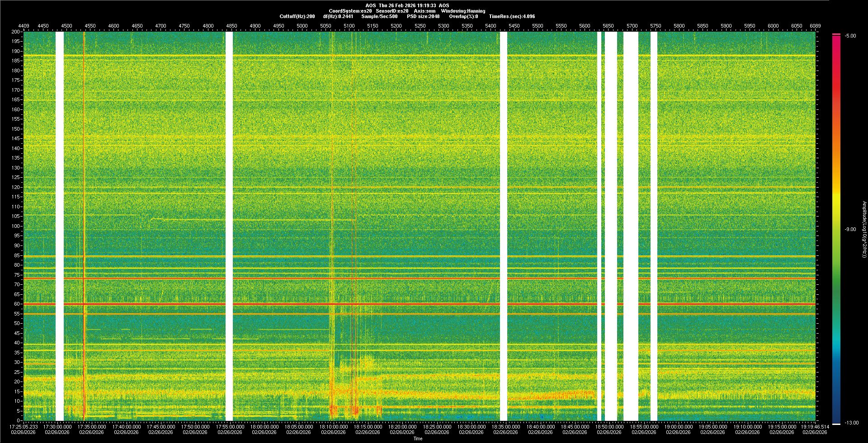Click the 19:19:46.514 end time label
Image resolution: width=868 pixels, height=443 pixels.
tap(815, 426)
